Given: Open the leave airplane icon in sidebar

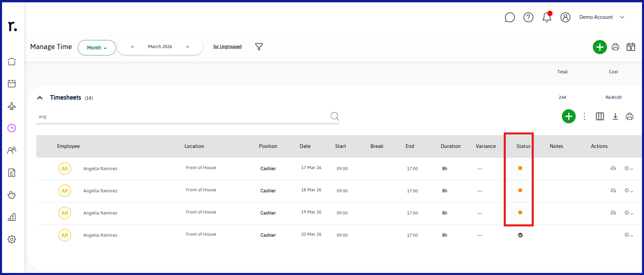Looking at the screenshot, I should point(12,106).
